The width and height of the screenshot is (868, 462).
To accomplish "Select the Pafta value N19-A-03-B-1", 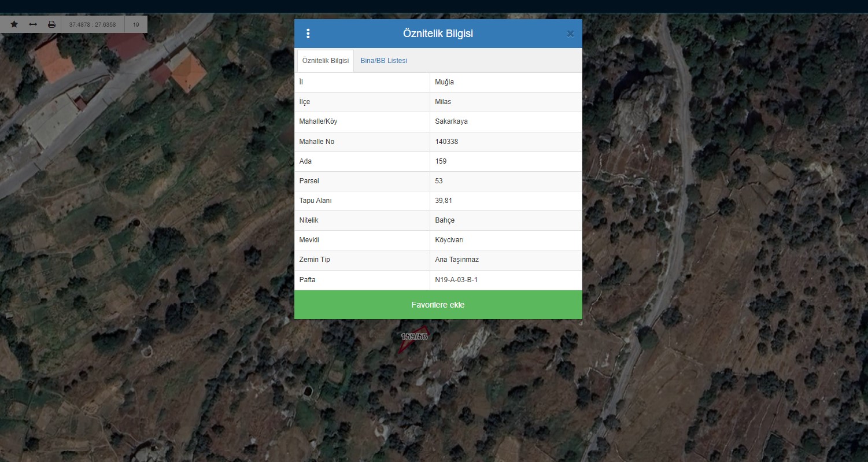I will click(x=456, y=280).
